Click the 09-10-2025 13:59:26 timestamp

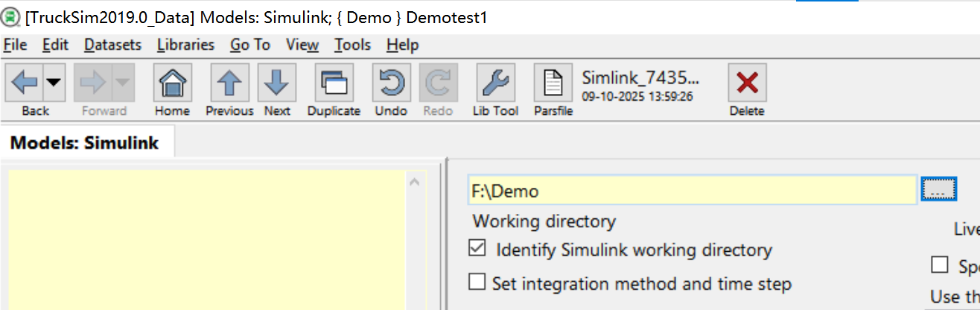637,96
